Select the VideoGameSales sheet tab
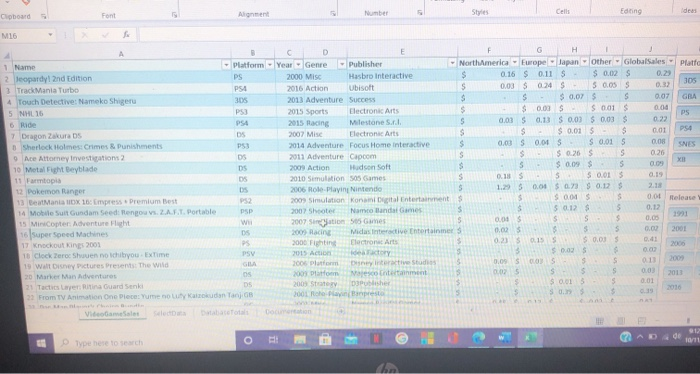The height and width of the screenshot is (374, 700). coord(112,313)
